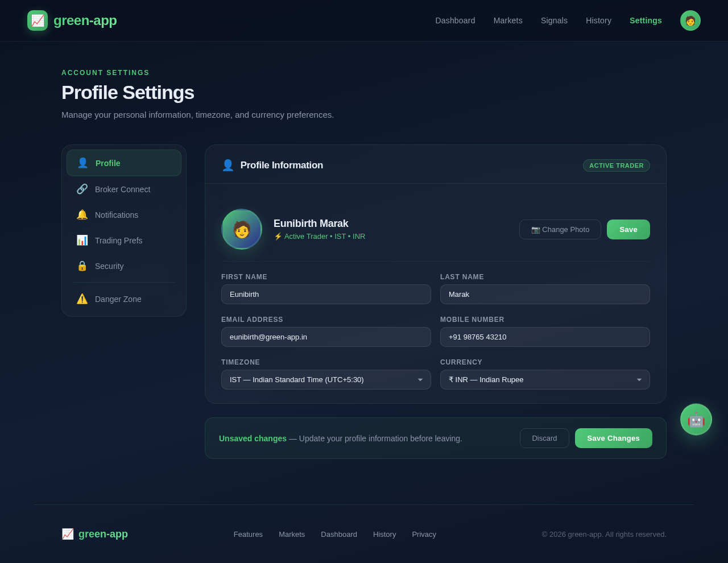Open the user avatar in the top navbar

coord(690,20)
